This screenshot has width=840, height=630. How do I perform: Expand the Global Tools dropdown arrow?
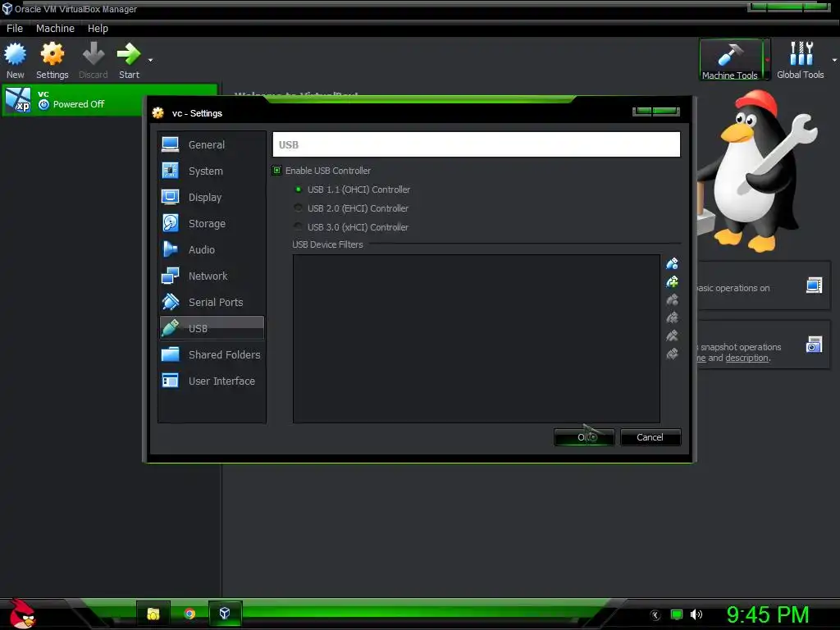point(834,59)
